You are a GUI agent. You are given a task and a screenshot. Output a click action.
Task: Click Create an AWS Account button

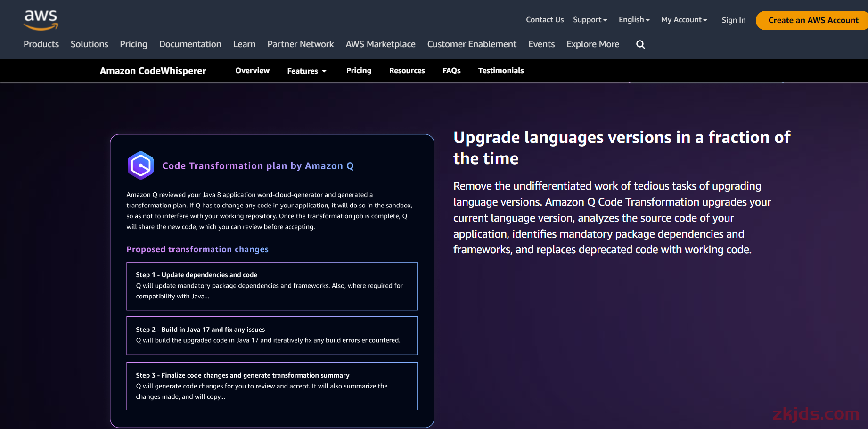pos(813,20)
